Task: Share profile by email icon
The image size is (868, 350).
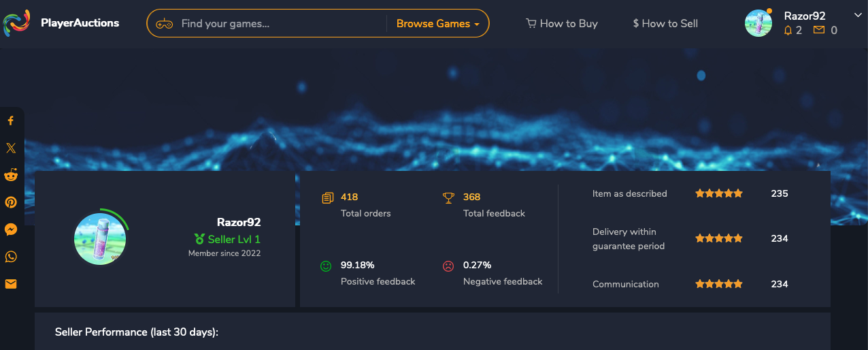Action: [x=11, y=284]
